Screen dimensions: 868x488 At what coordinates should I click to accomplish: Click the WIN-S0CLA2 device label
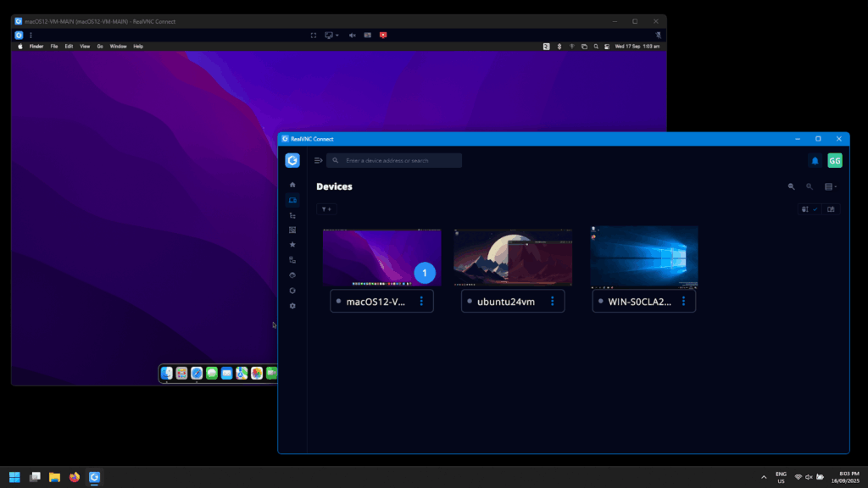[x=635, y=301]
